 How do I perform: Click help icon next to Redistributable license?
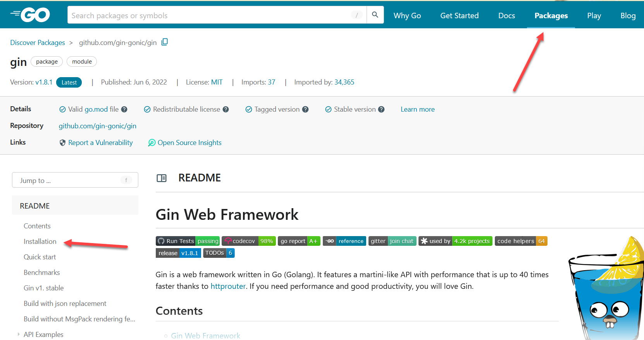[x=226, y=109]
